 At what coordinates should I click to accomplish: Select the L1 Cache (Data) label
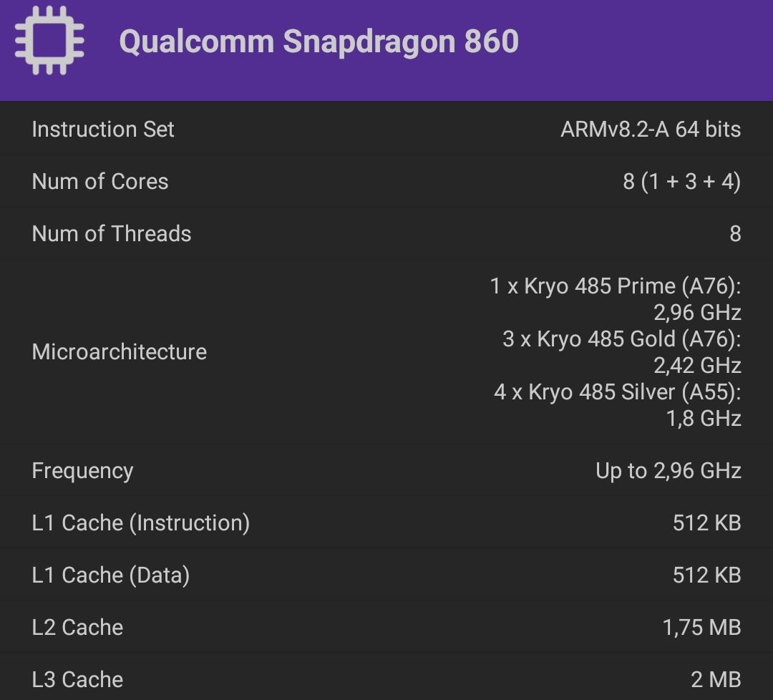pyautogui.click(x=111, y=575)
